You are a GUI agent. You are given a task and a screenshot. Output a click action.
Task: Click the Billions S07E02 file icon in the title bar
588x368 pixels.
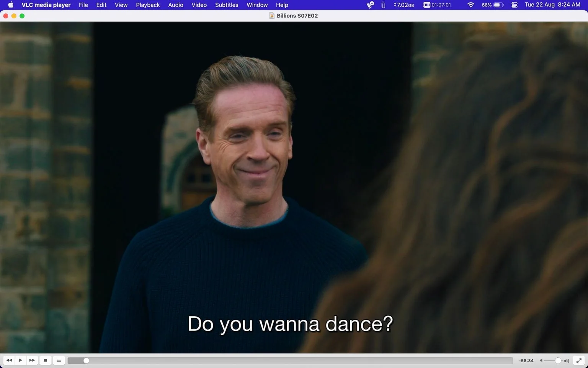(x=272, y=16)
